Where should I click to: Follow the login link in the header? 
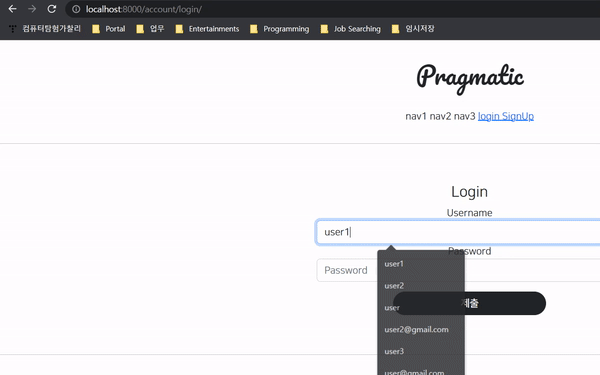point(489,116)
